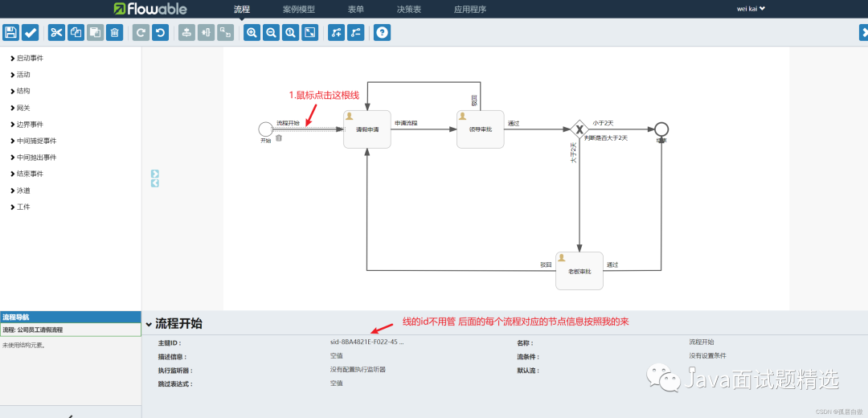Save the model using the floppy disk icon
Screen dimensions: 868x418
pos(10,32)
